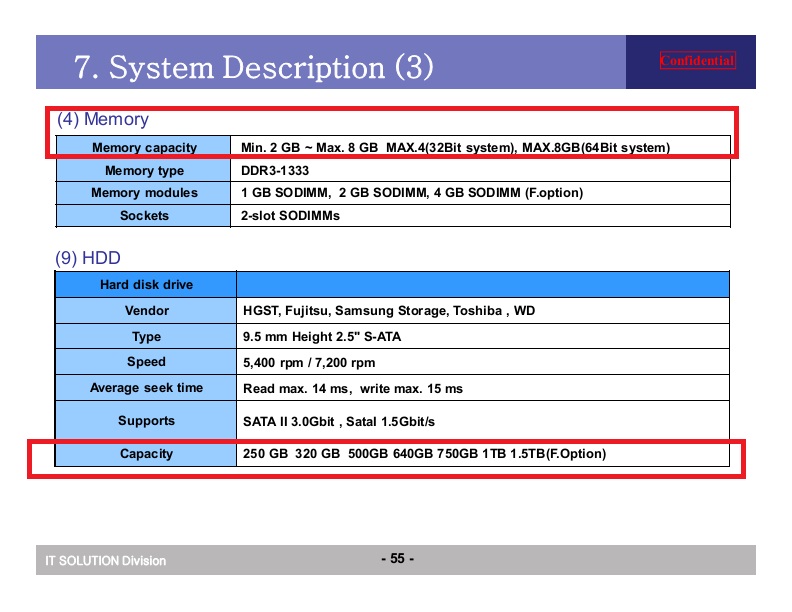Click the "IT SOLUTION Division" footer text
Screen dimensions: 792x612
pyautogui.click(x=105, y=560)
